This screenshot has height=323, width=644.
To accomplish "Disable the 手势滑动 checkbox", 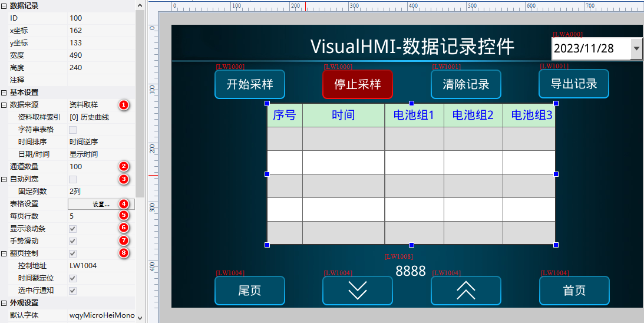I will pyautogui.click(x=73, y=241).
